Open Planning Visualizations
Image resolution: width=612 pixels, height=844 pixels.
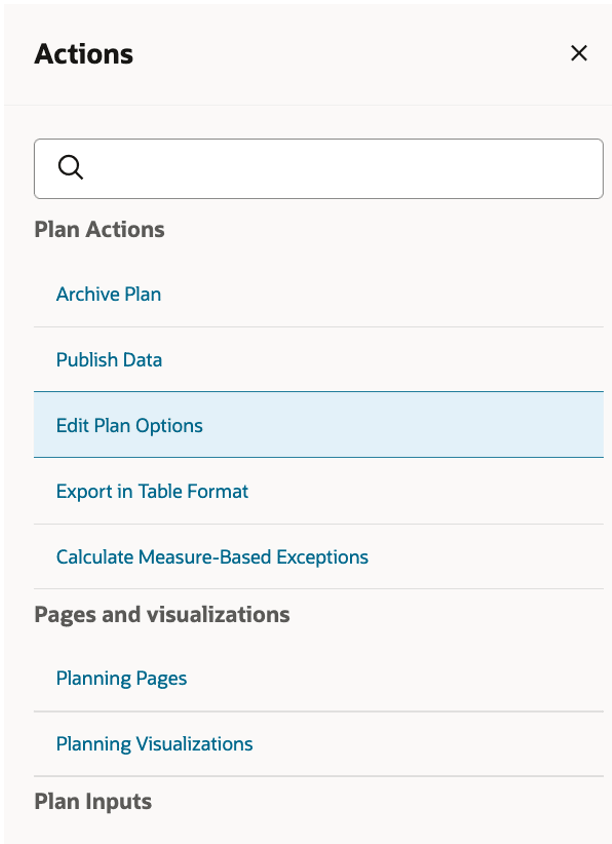pyautogui.click(x=154, y=744)
